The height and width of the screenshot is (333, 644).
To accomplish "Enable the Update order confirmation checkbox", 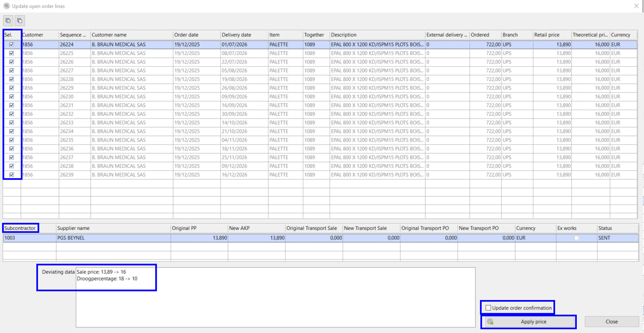I will click(488, 308).
